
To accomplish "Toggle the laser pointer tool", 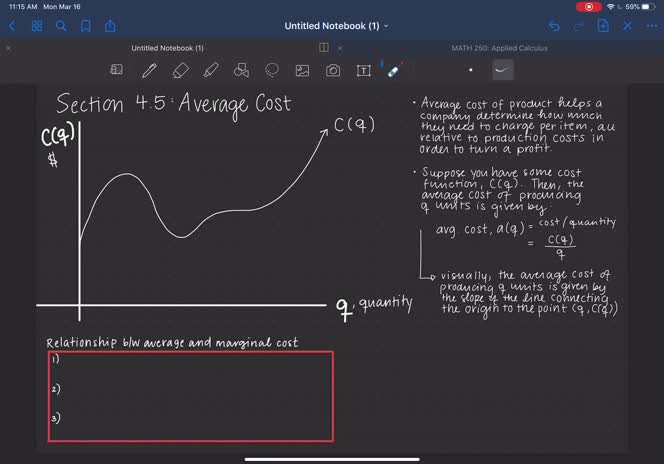I will 393,71.
